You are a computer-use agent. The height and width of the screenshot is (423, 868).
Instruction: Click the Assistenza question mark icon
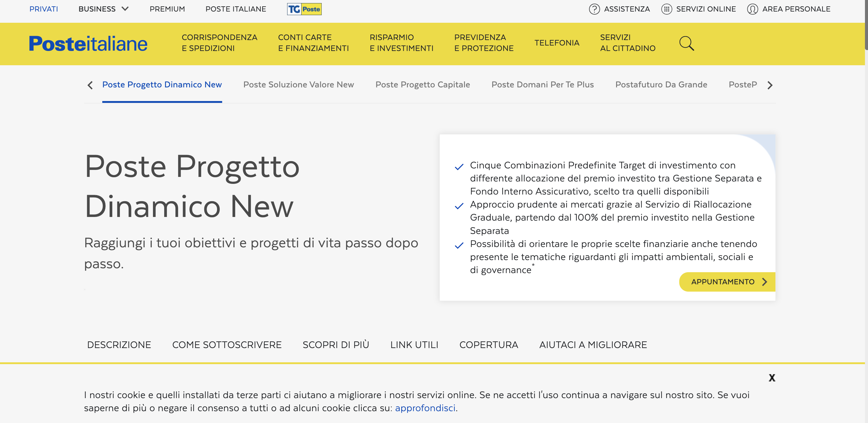pyautogui.click(x=594, y=9)
